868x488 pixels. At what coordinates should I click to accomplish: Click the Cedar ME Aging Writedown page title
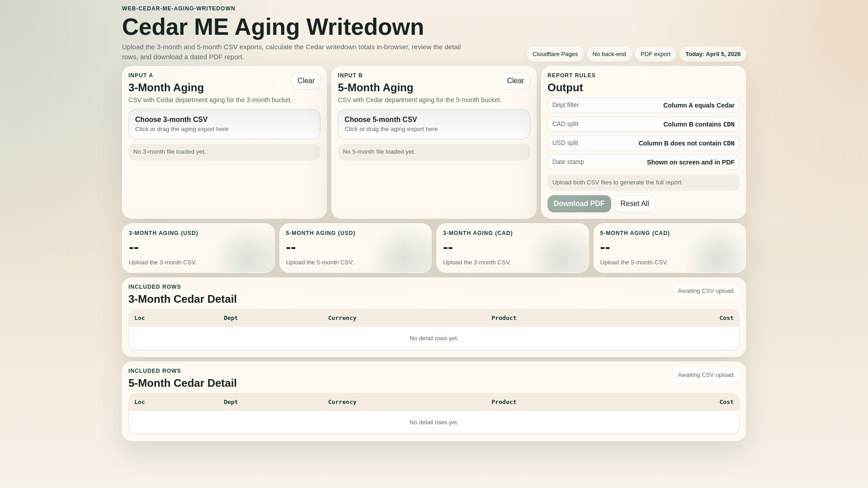click(x=273, y=27)
